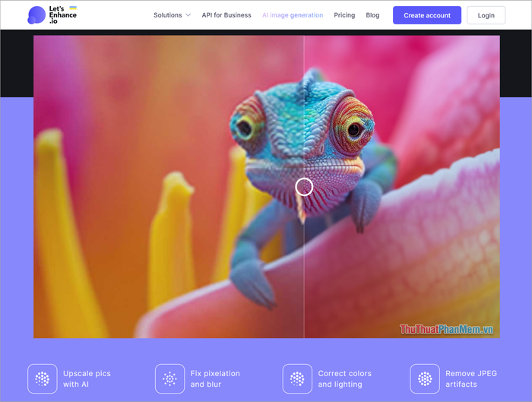The width and height of the screenshot is (532, 402).
Task: Click the Create account button
Action: (427, 15)
